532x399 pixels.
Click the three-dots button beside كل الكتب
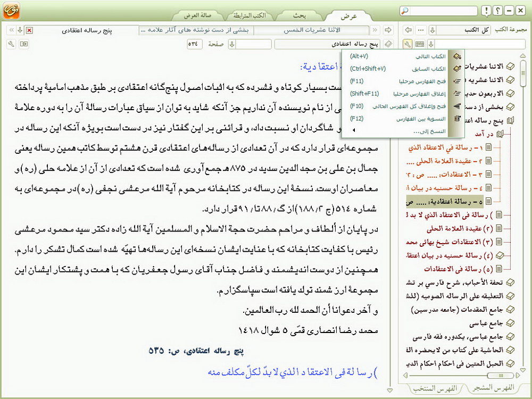click(421, 30)
